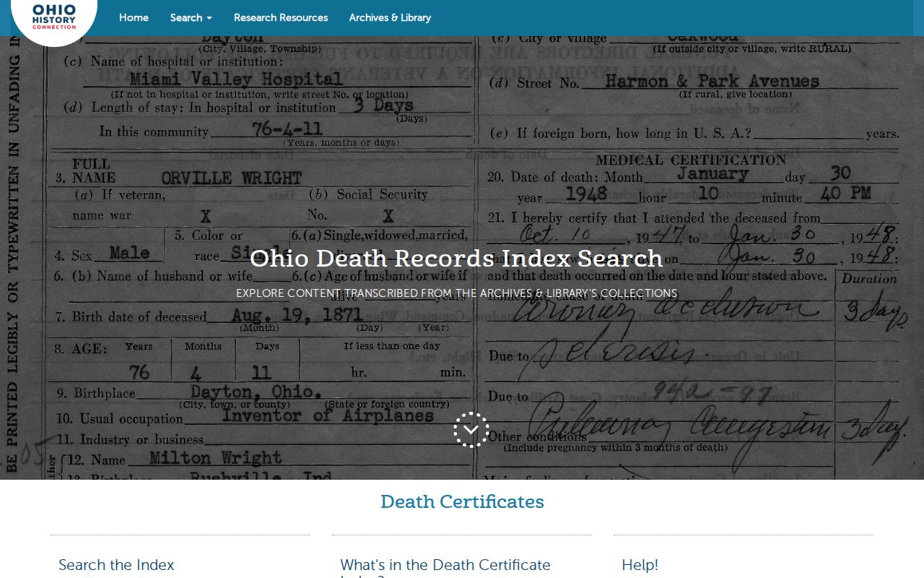924x578 pixels.
Task: Click the Help! heading link
Action: click(x=640, y=565)
